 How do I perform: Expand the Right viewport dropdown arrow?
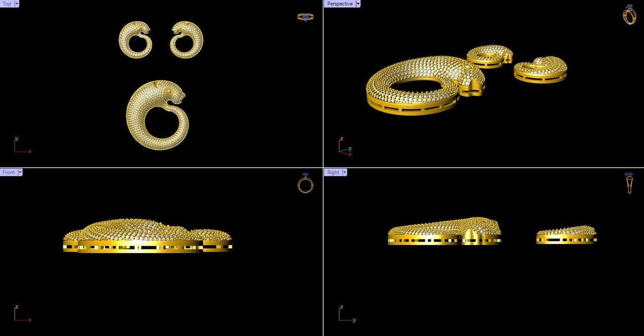(x=345, y=172)
